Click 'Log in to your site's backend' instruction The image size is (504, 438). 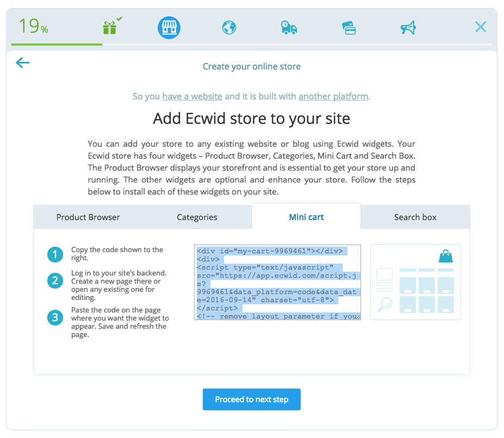coord(119,285)
